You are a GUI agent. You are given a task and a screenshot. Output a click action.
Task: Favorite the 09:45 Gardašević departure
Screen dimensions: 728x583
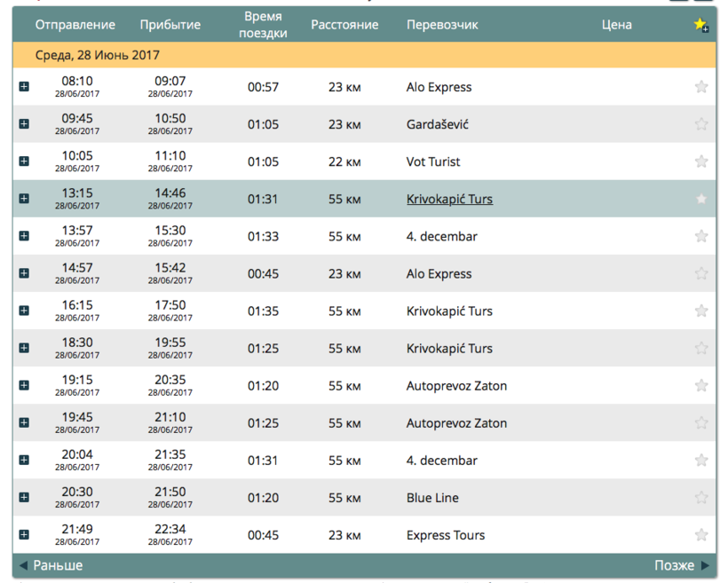click(701, 124)
